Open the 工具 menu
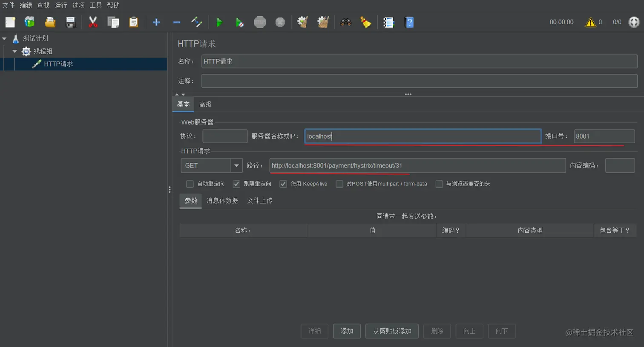 (x=96, y=5)
